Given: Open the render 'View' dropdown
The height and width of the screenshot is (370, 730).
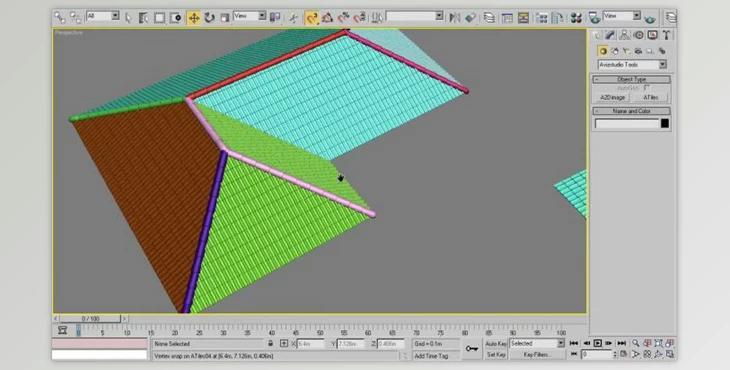Looking at the screenshot, I should coord(622,16).
